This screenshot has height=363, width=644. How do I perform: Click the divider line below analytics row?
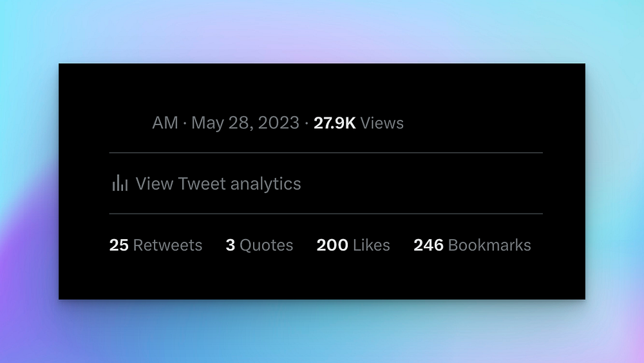coord(325,213)
